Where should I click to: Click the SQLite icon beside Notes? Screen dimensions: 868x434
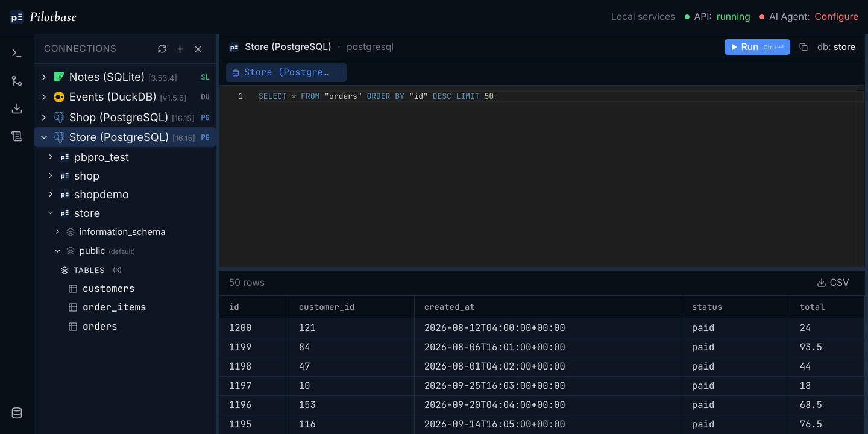[x=59, y=77]
